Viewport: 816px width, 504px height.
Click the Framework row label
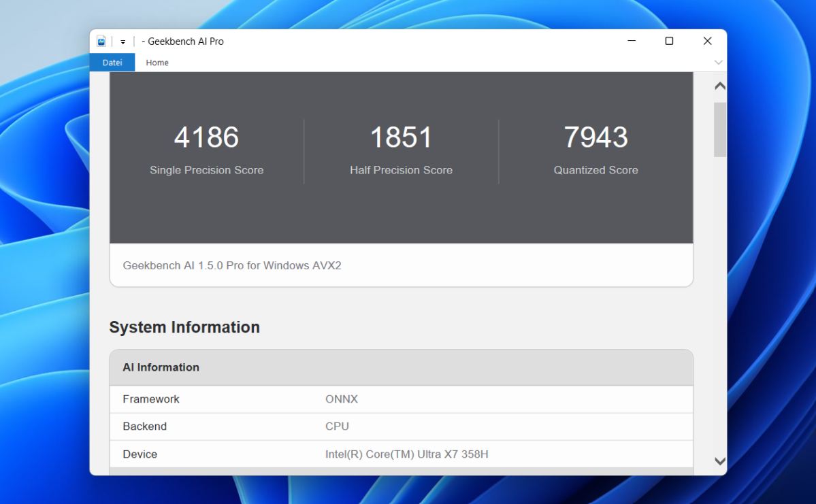[151, 399]
